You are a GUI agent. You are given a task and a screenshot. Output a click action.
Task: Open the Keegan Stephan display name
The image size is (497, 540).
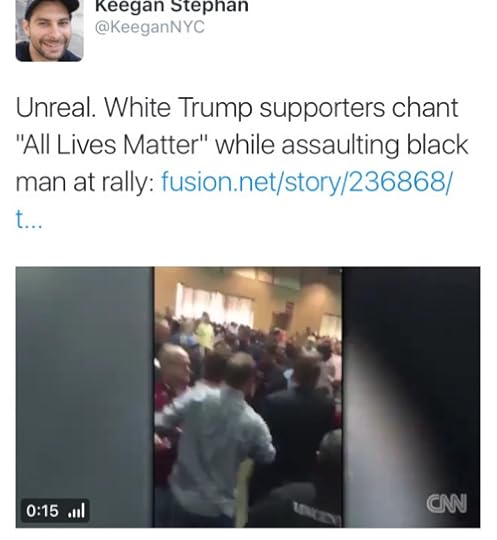point(172,6)
